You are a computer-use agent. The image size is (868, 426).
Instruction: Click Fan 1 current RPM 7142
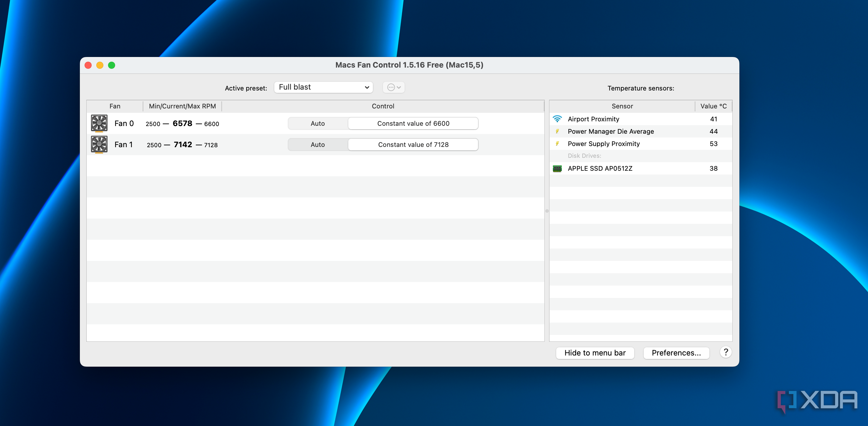pos(183,145)
